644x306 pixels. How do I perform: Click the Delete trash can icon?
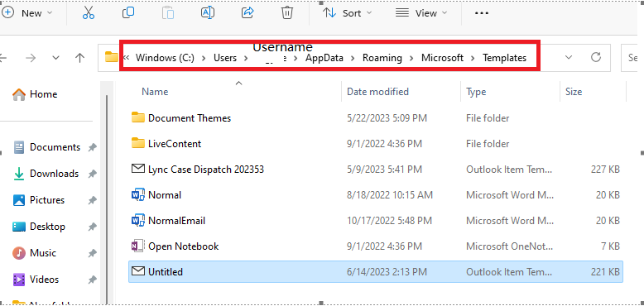(x=286, y=13)
